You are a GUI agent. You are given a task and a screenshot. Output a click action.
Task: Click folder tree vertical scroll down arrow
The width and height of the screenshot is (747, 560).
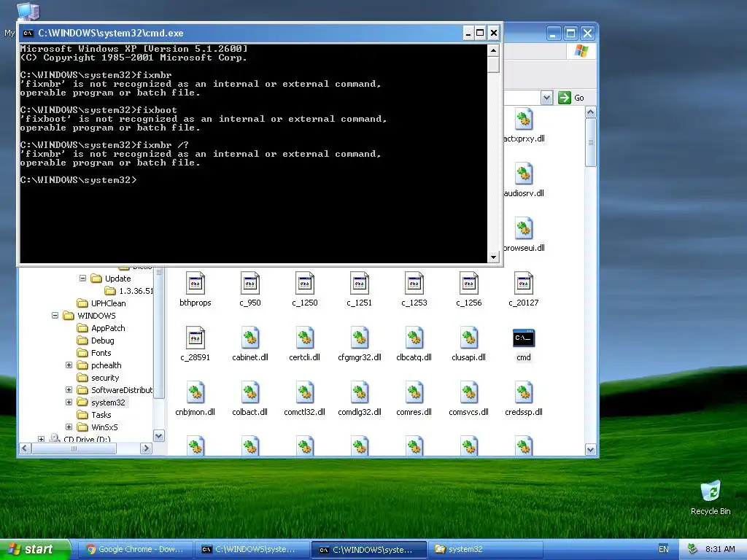[x=159, y=436]
